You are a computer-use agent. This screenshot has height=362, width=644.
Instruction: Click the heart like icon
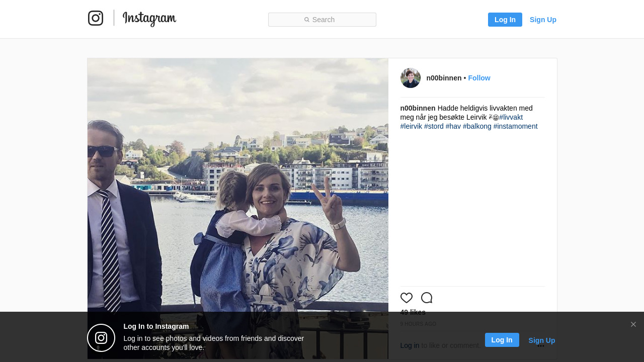click(x=407, y=298)
